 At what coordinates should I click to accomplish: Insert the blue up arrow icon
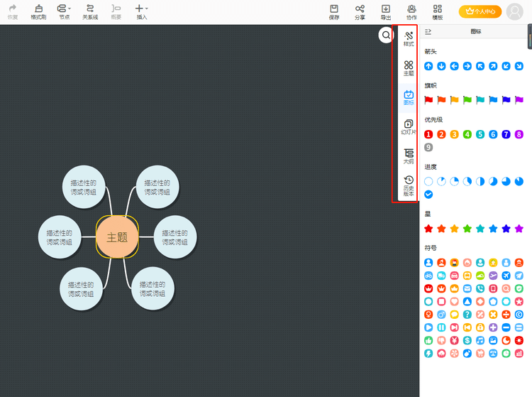pyautogui.click(x=428, y=66)
